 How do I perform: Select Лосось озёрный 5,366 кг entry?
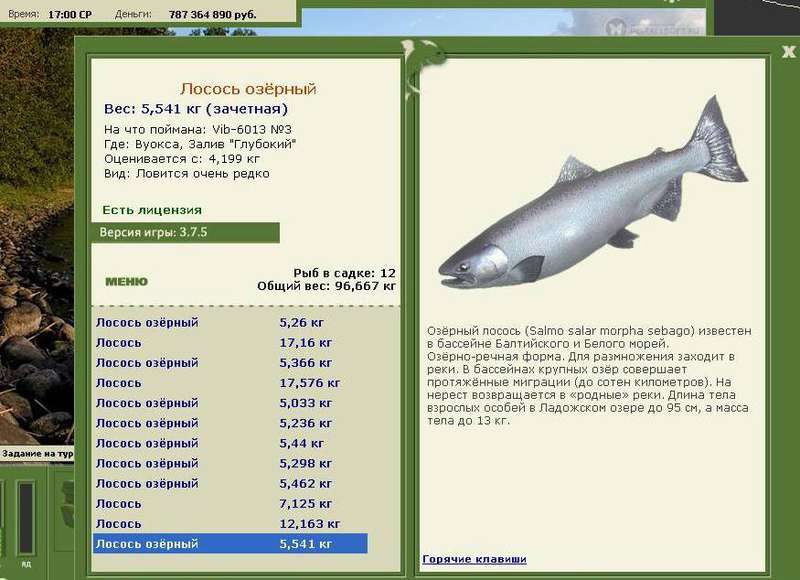coord(230,363)
